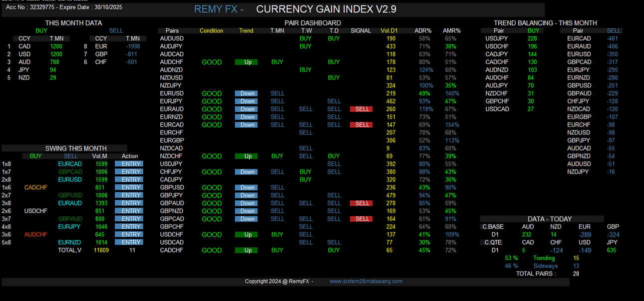
Task: Click red SELL signal in EURAUD dashboard row
Action: pyautogui.click(x=361, y=109)
